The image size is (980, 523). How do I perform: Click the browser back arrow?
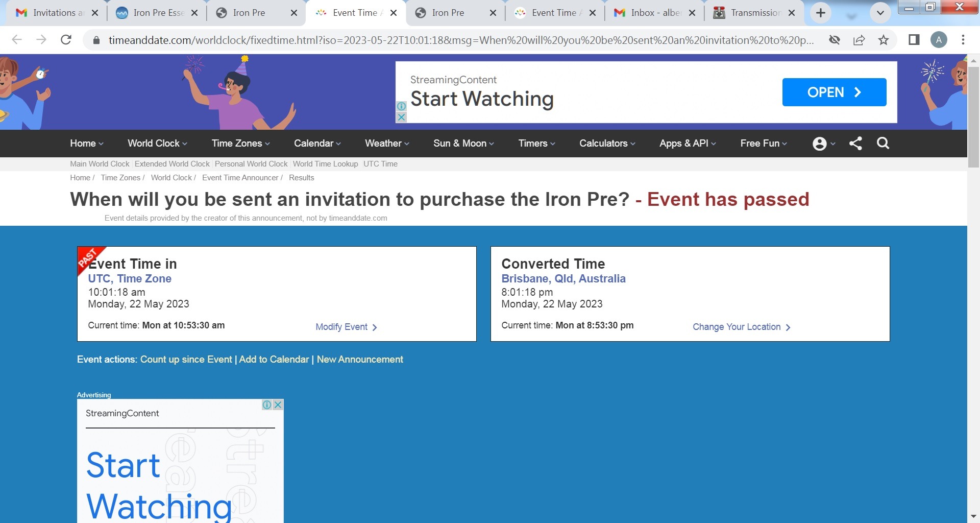pos(17,40)
